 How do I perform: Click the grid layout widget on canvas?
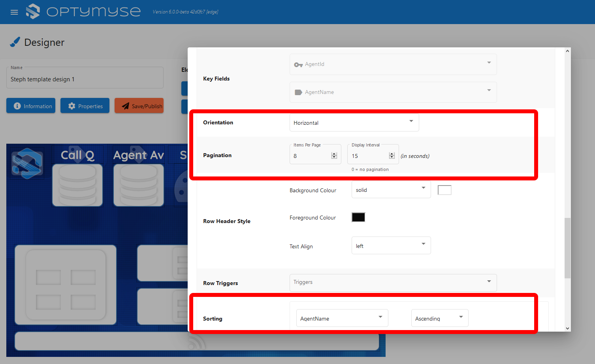tap(66, 285)
